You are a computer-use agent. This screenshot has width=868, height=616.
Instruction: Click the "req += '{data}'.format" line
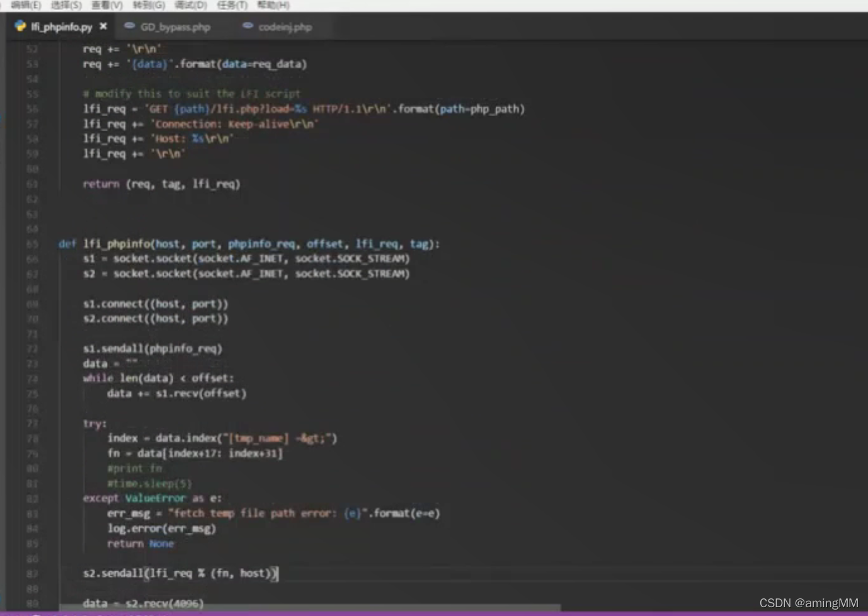(195, 64)
